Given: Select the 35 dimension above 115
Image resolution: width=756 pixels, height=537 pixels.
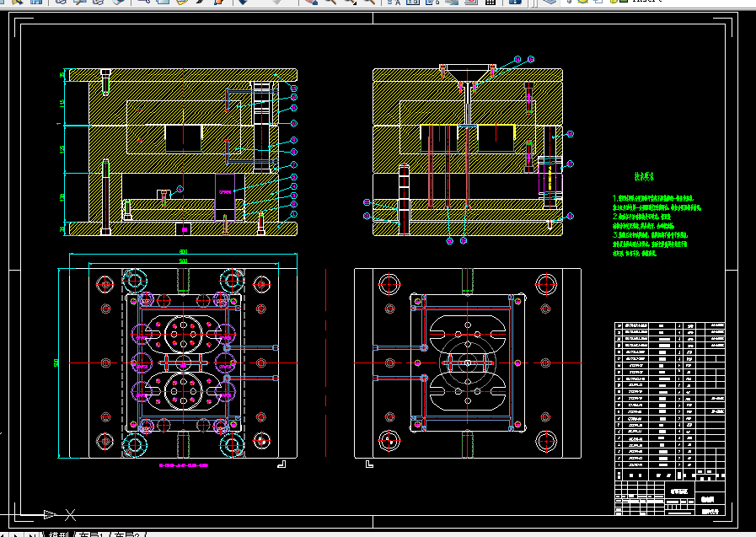Looking at the screenshot, I should [62, 75].
